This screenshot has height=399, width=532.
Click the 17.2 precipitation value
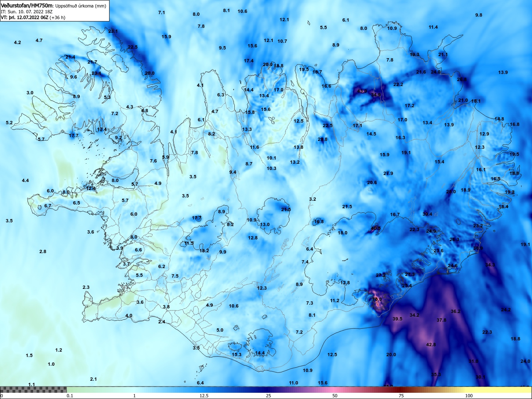click(x=409, y=106)
